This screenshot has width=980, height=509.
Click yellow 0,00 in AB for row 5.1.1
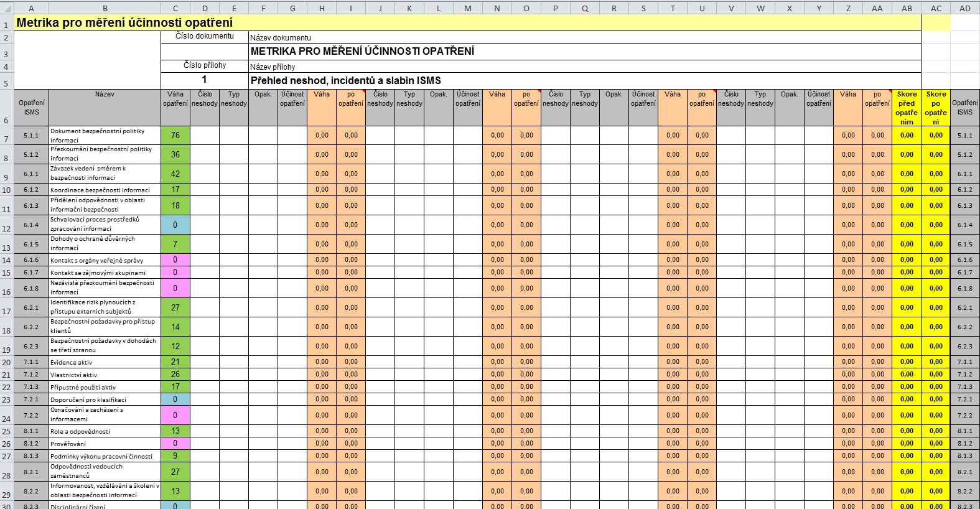(x=907, y=136)
